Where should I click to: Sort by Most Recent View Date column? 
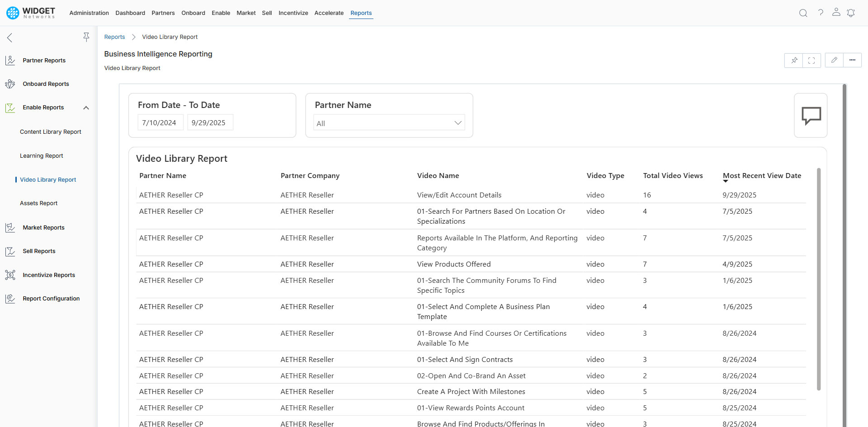pos(762,176)
